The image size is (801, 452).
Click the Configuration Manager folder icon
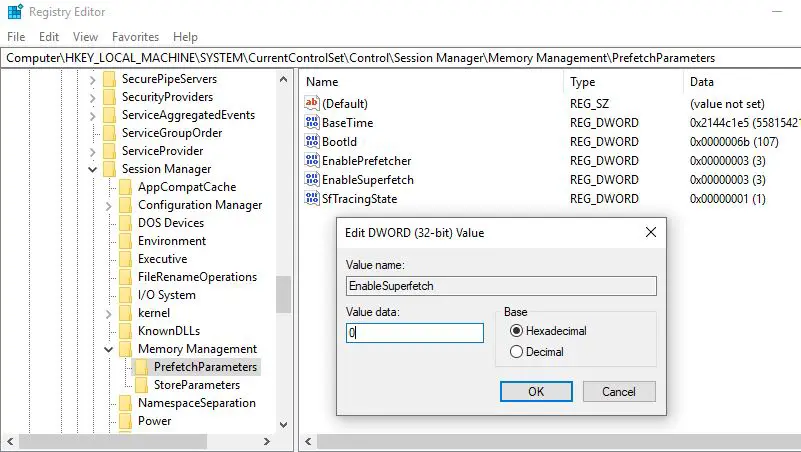coord(125,205)
